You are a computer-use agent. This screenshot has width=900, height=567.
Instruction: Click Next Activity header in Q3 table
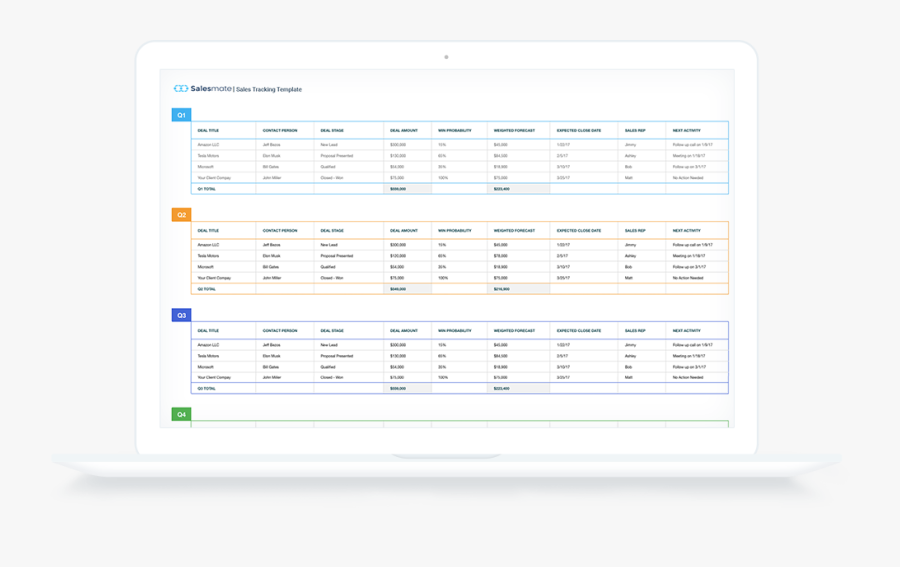[686, 331]
